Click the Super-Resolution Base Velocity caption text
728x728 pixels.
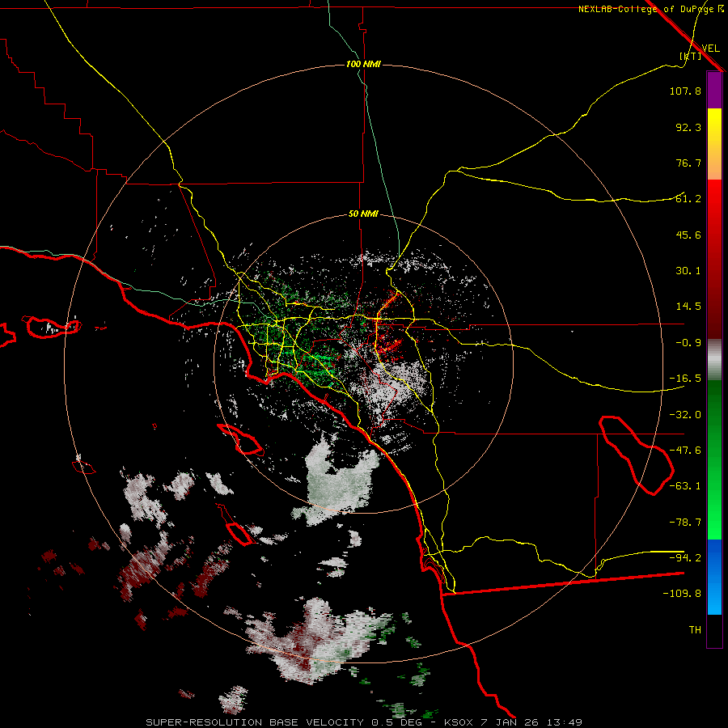click(364, 722)
